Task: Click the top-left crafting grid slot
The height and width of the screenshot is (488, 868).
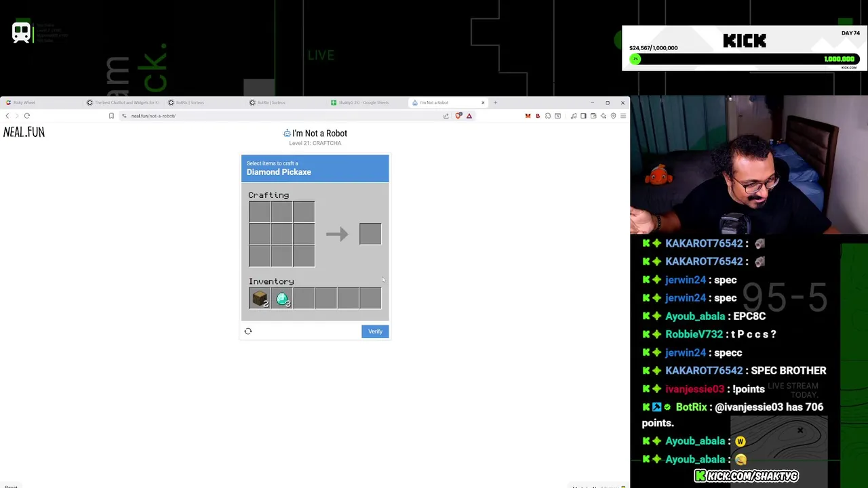Action: [x=259, y=212]
